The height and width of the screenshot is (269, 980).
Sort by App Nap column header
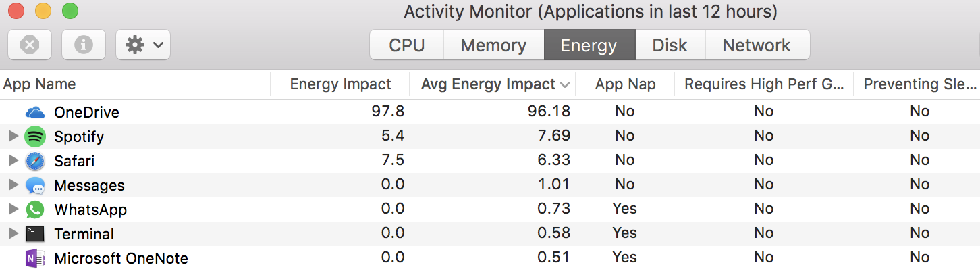point(625,84)
